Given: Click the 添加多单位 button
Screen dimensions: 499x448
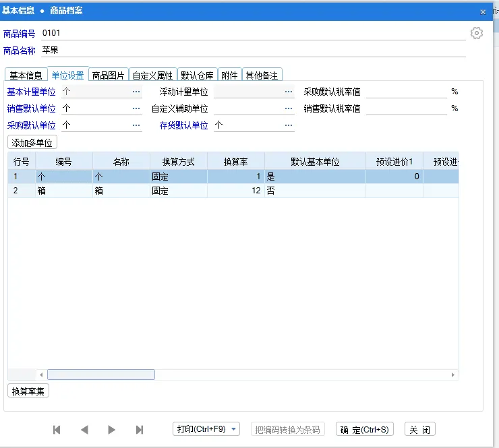Looking at the screenshot, I should (x=32, y=142).
